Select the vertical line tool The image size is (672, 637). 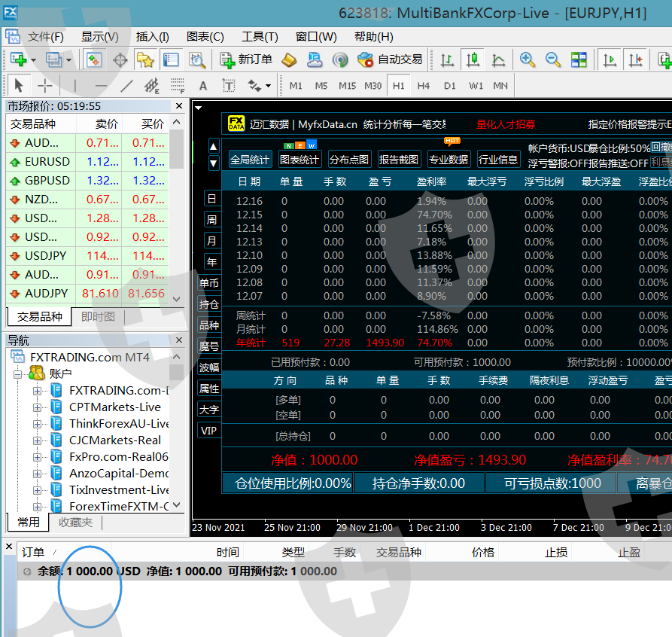click(75, 86)
